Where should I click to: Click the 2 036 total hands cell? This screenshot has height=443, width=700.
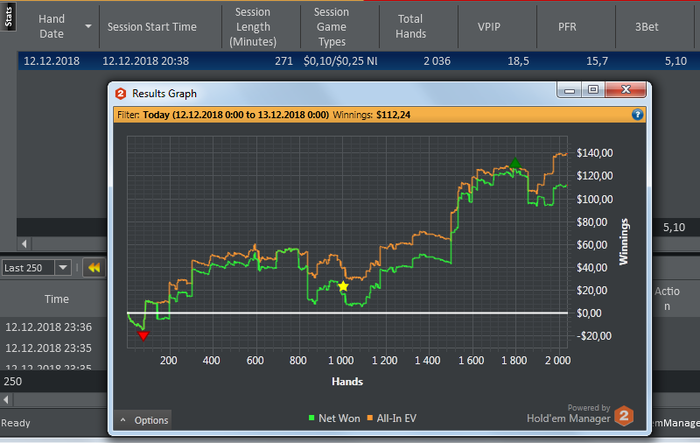coord(437,61)
